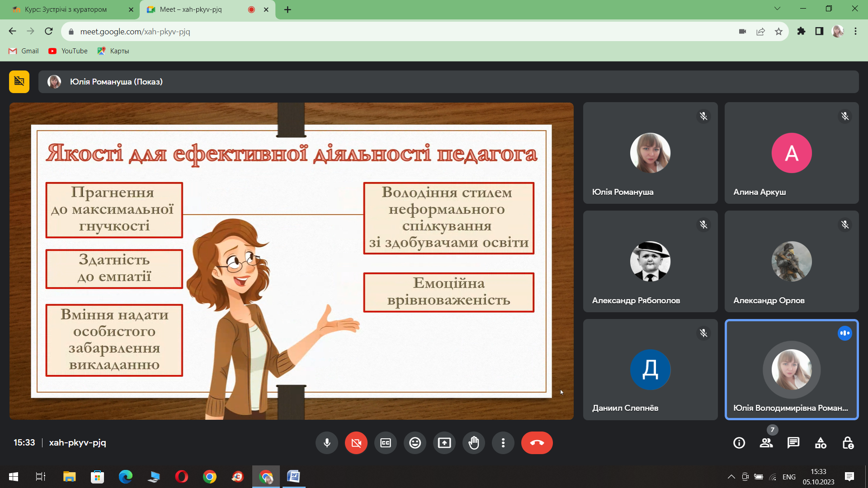Select Александр Орлов participant avatar
The image size is (868, 488).
coord(792,261)
